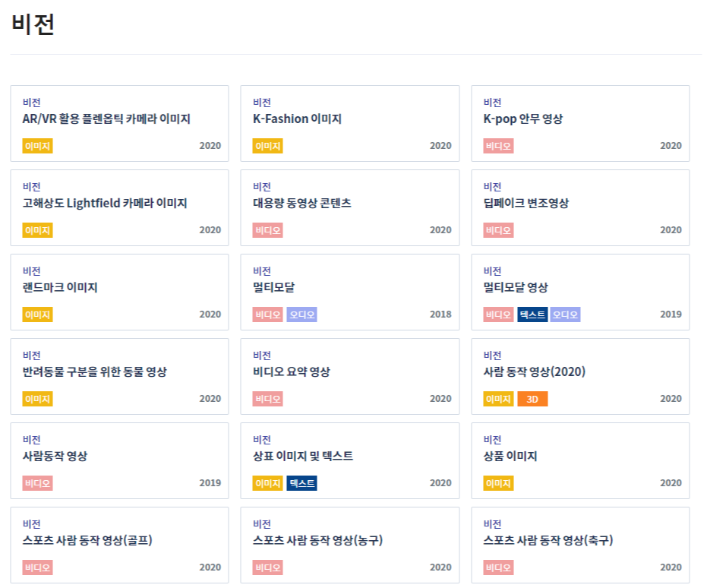Click the 비디오 tag on 축구 card
This screenshot has width=707, height=588.
[x=498, y=567]
